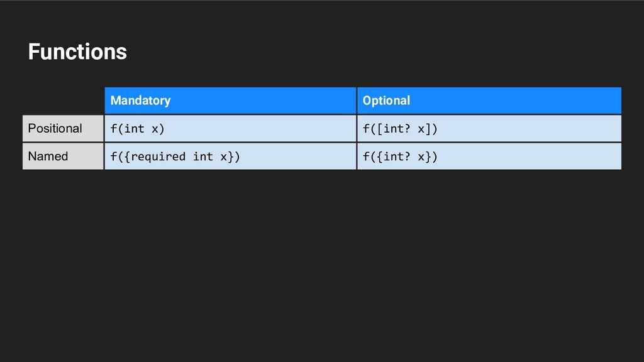Click the divider between Mandatory and Optional headers

point(357,101)
